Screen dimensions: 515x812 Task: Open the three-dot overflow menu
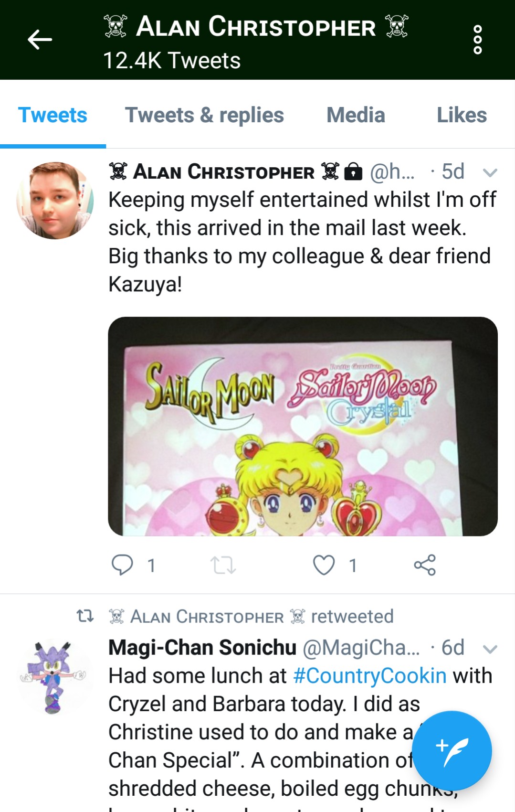(477, 40)
